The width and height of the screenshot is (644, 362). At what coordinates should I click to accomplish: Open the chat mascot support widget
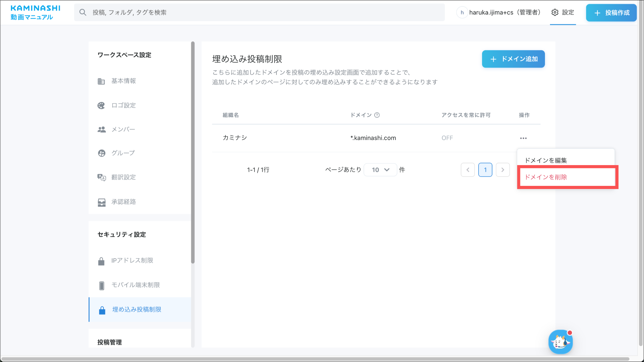tap(560, 342)
